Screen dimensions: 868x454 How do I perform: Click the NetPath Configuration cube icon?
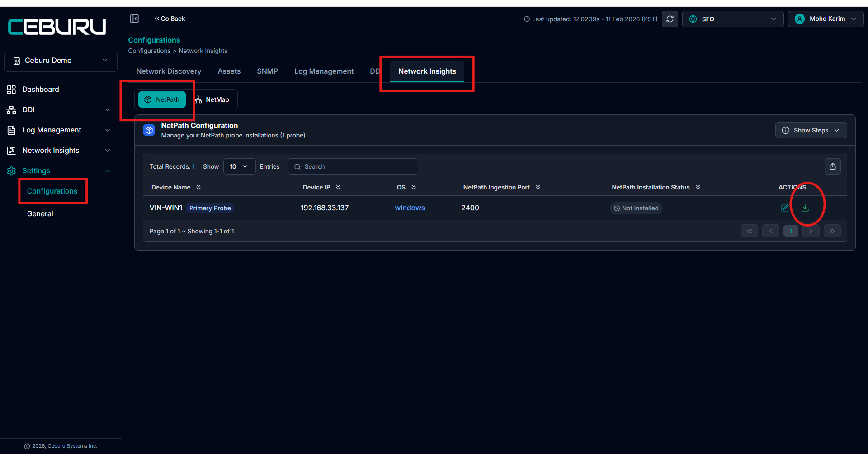[149, 130]
